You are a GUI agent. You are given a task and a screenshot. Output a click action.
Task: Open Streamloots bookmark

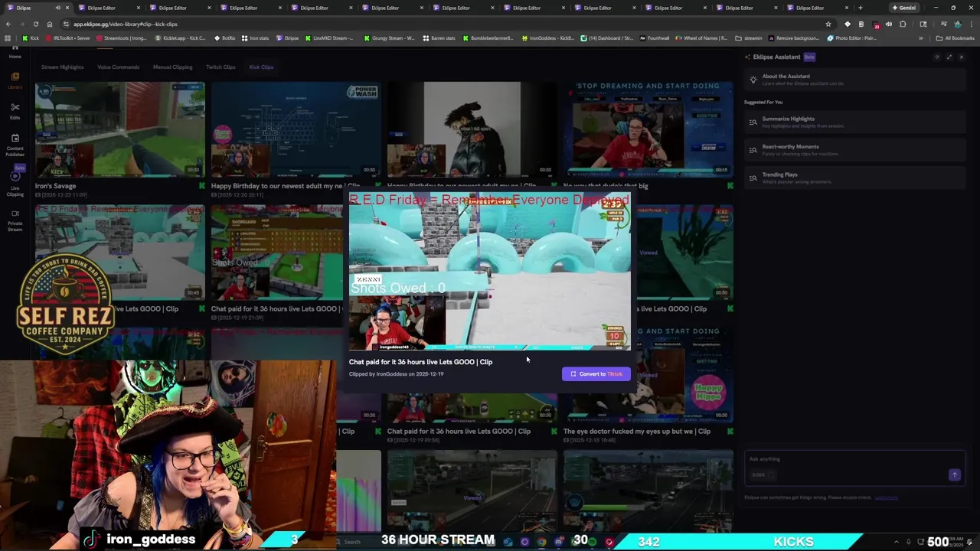121,37
